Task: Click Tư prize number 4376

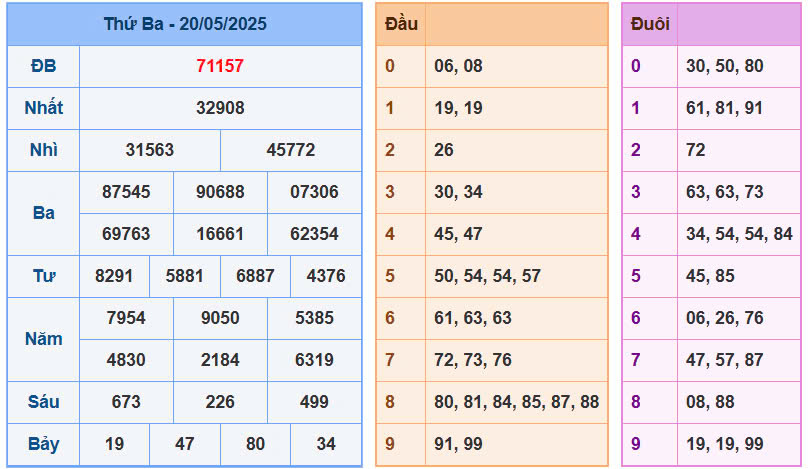Action: (x=326, y=276)
